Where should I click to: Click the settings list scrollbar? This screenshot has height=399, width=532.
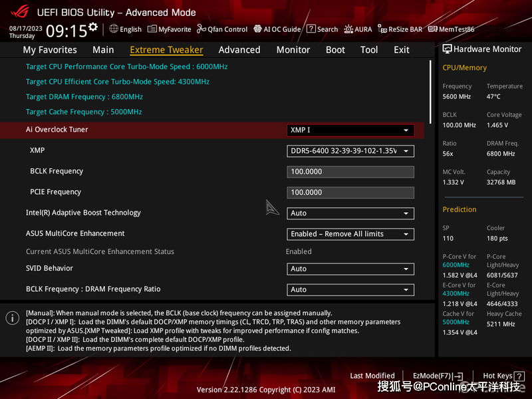[430, 92]
